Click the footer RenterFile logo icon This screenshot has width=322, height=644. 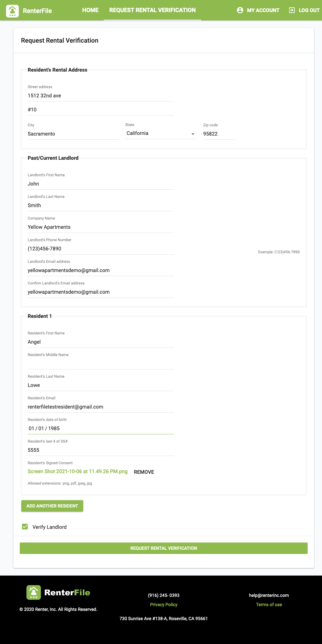[x=33, y=592]
